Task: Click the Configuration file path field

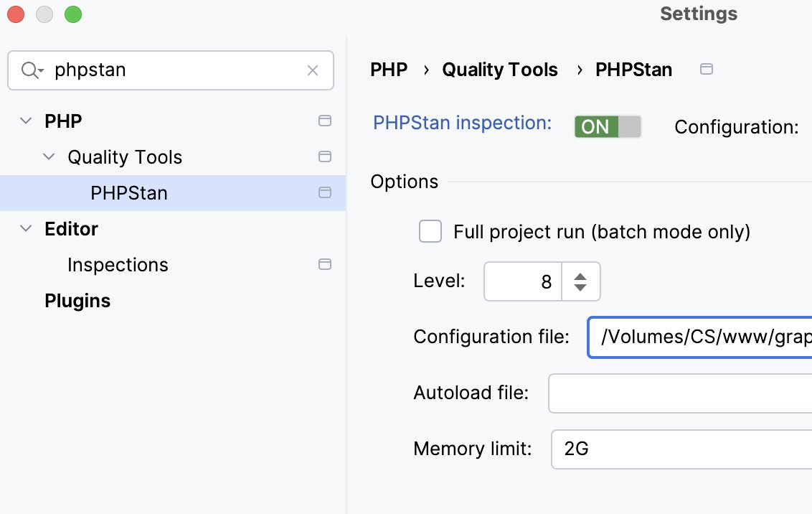Action: coord(699,337)
